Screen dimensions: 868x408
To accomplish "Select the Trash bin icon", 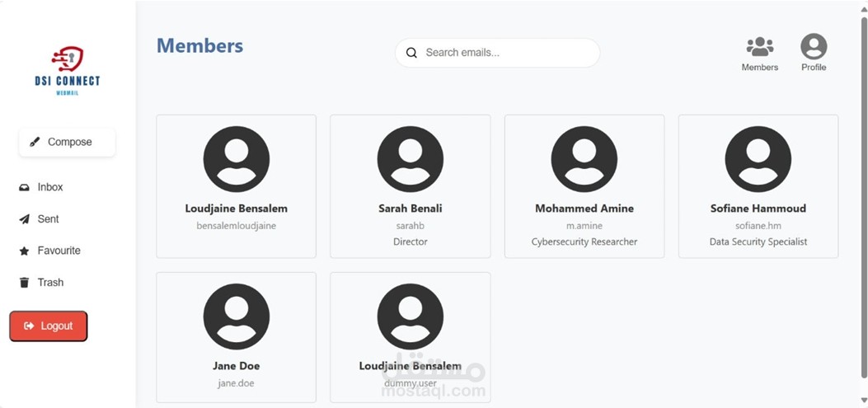I will (x=25, y=283).
